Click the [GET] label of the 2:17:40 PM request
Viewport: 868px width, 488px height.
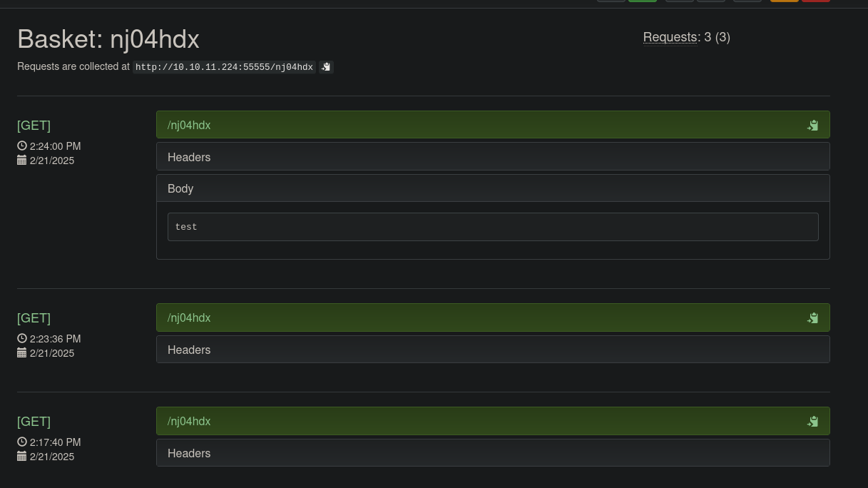pyautogui.click(x=34, y=422)
